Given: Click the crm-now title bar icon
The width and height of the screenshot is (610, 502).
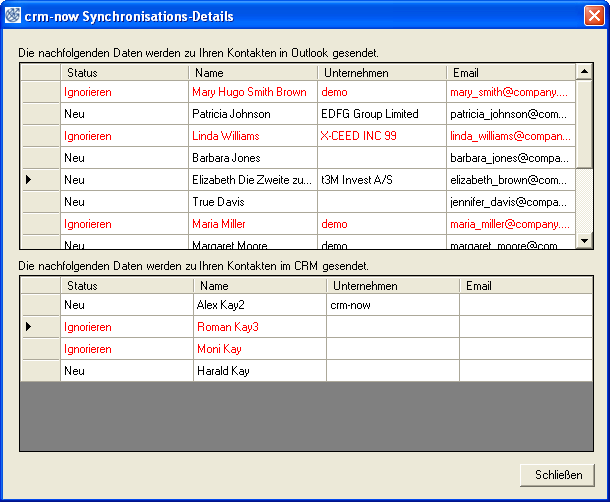Looking at the screenshot, I should pos(13,17).
